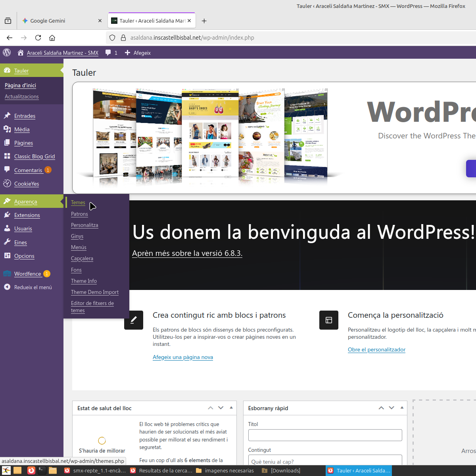
Task: Open the Mèdia sidebar menu icon
Action: pos(7,129)
